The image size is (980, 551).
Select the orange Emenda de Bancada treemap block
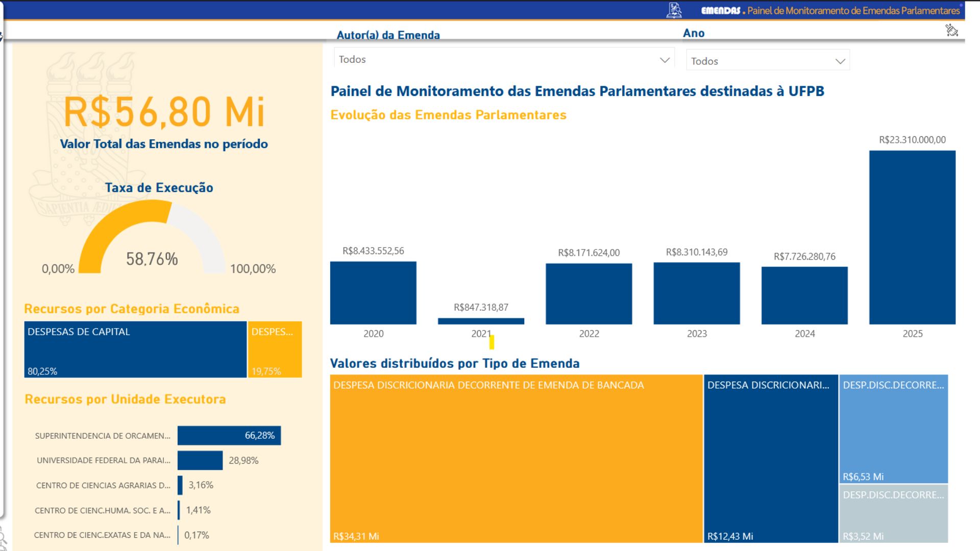coord(516,459)
